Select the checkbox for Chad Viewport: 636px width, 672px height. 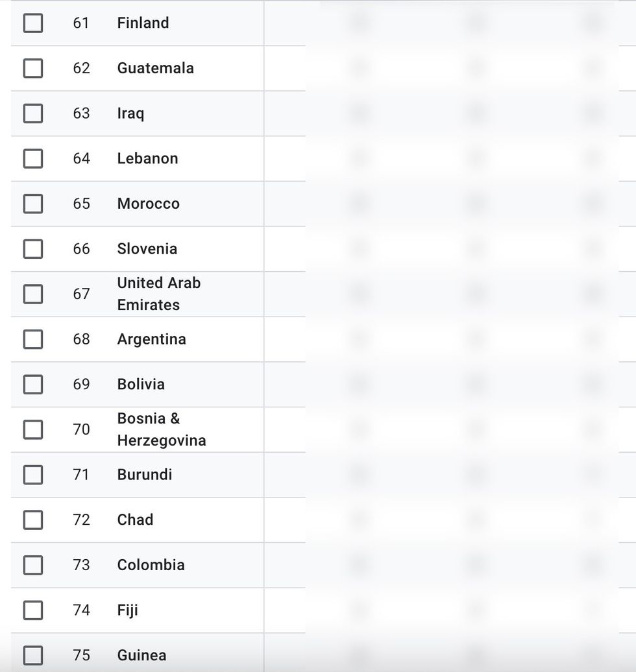33,520
